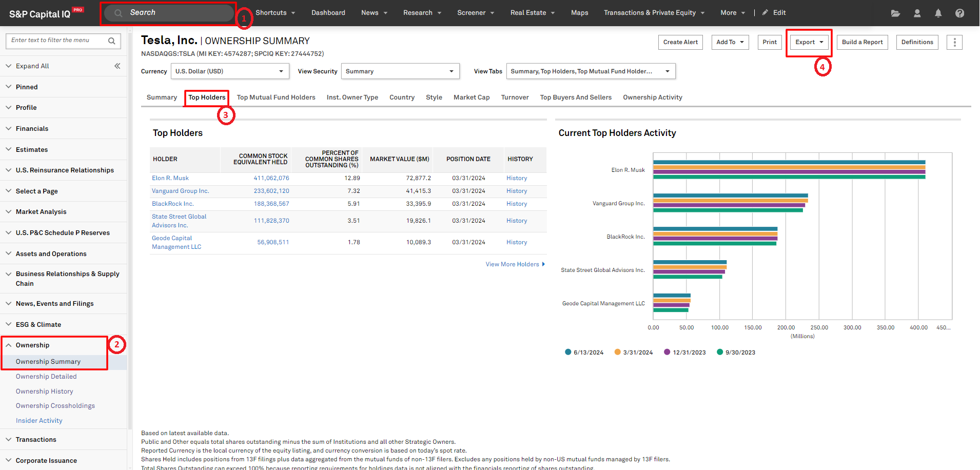
Task: Click Expand All in the left menu
Action: click(x=32, y=66)
